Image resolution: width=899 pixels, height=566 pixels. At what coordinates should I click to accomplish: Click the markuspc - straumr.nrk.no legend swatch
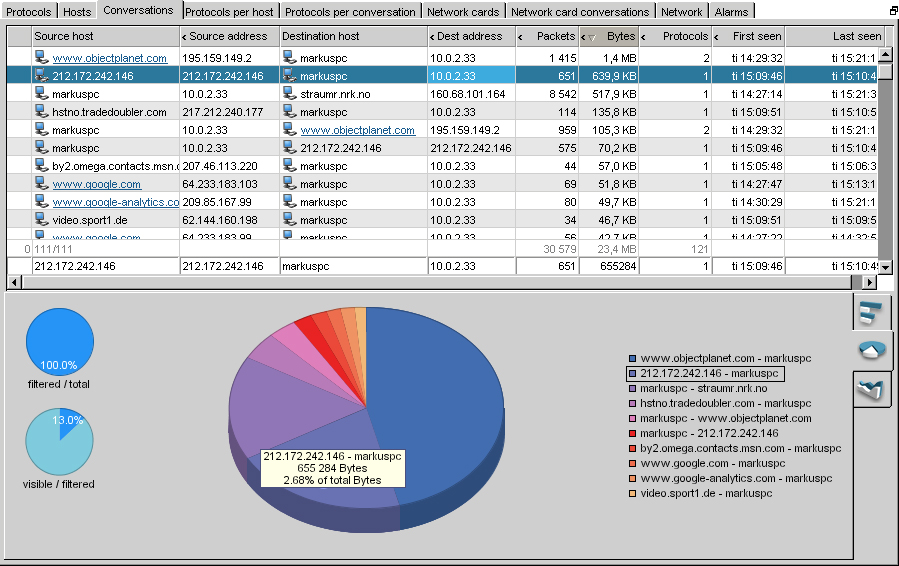point(632,389)
